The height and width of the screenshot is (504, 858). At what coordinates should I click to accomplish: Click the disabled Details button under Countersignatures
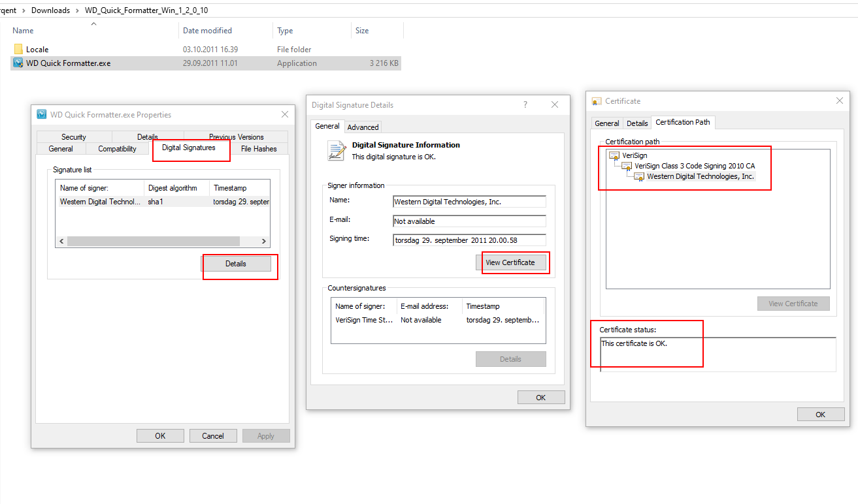pyautogui.click(x=511, y=359)
